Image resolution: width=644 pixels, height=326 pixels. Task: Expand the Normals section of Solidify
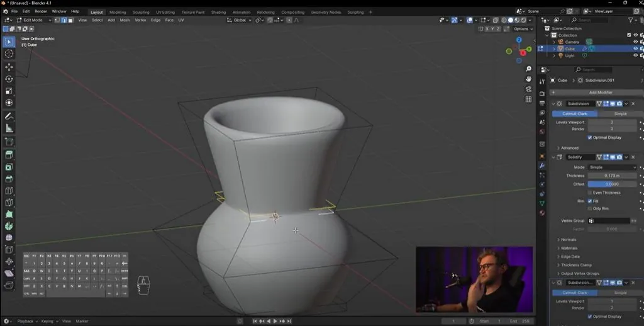569,240
